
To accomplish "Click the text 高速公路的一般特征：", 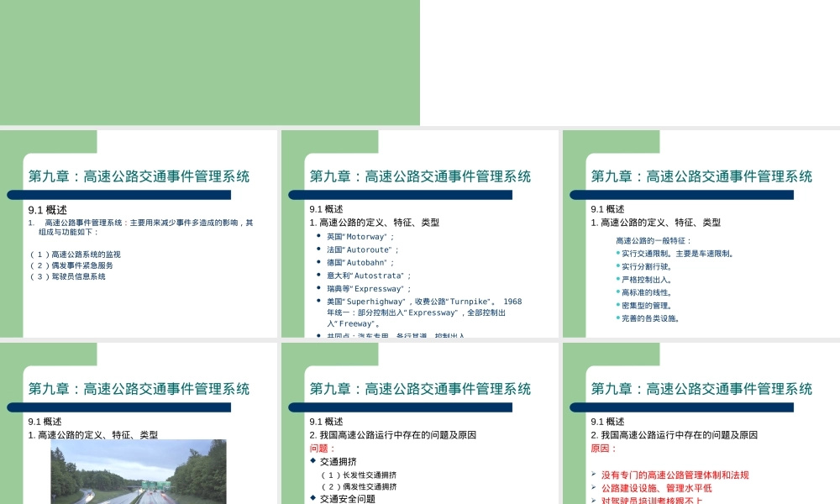I will pyautogui.click(x=654, y=241).
